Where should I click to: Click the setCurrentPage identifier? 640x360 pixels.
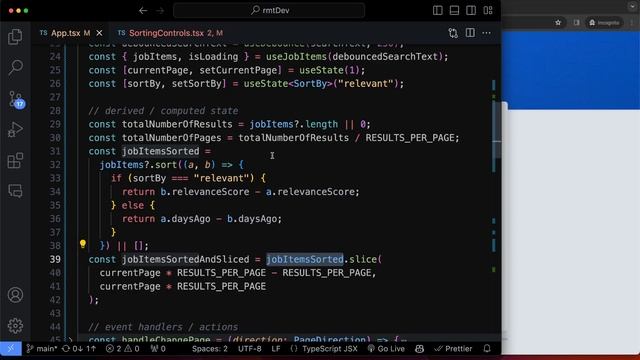238,70
